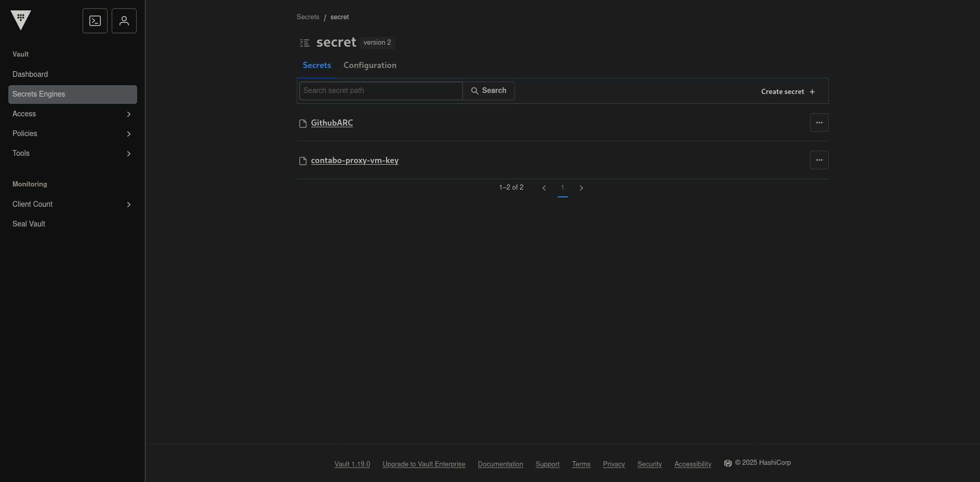
Task: Click the HashiCorp logo in the footer
Action: [x=727, y=463]
